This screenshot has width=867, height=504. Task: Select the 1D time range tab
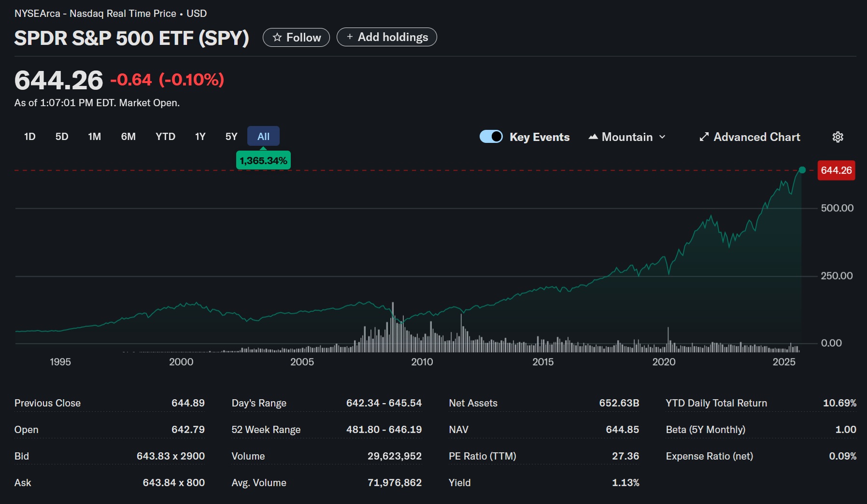pos(30,137)
